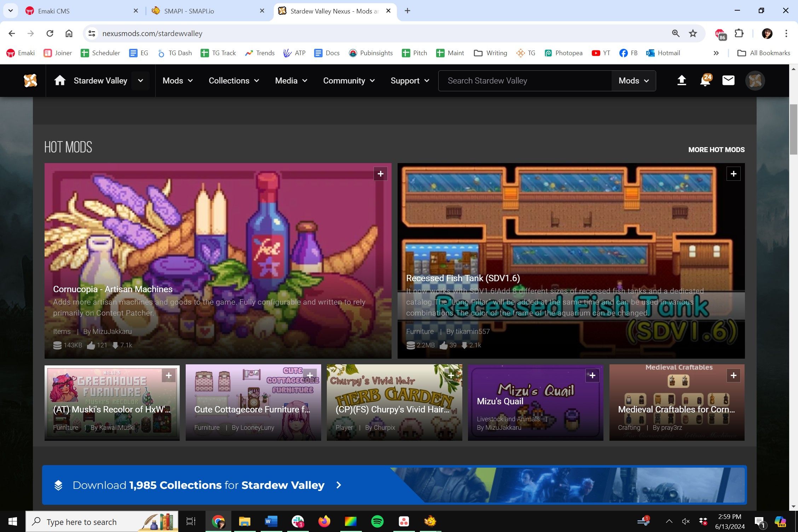The height and width of the screenshot is (532, 798).
Task: Open Stardew Valley game home icon
Action: pos(60,81)
